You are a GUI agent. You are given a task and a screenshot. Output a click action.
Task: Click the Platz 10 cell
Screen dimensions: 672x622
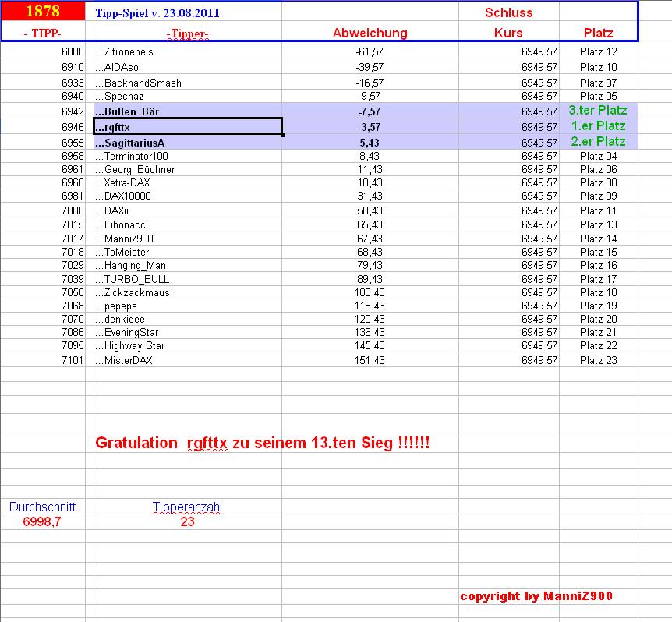(598, 67)
